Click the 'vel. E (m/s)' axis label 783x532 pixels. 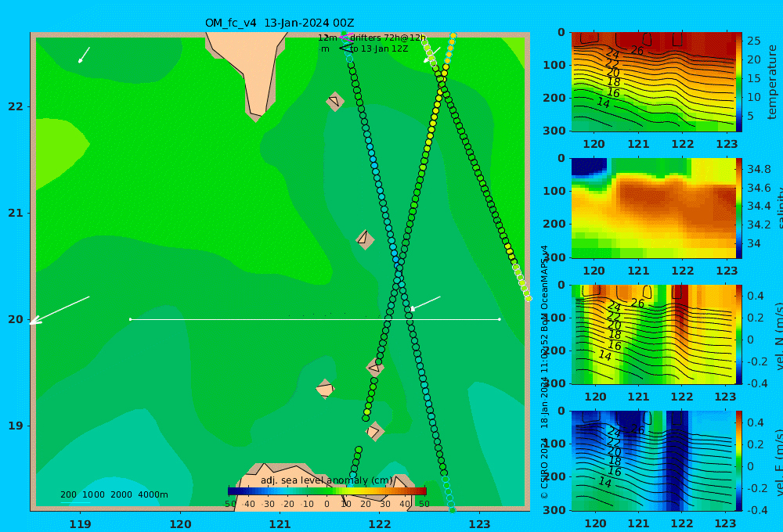point(779,462)
